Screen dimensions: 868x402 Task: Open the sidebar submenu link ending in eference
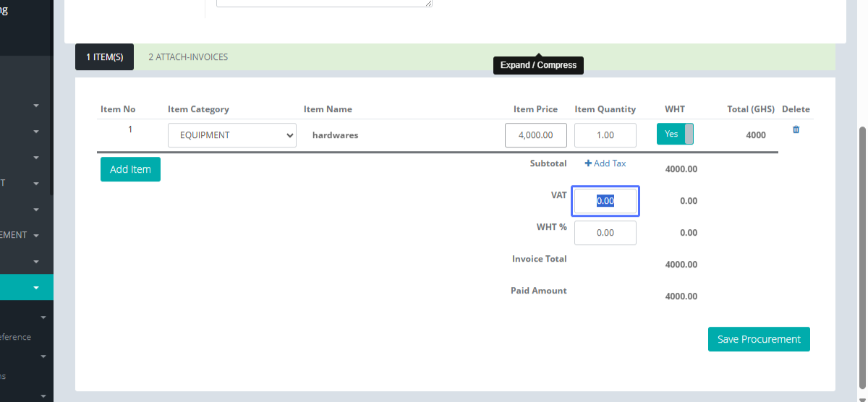click(x=15, y=337)
